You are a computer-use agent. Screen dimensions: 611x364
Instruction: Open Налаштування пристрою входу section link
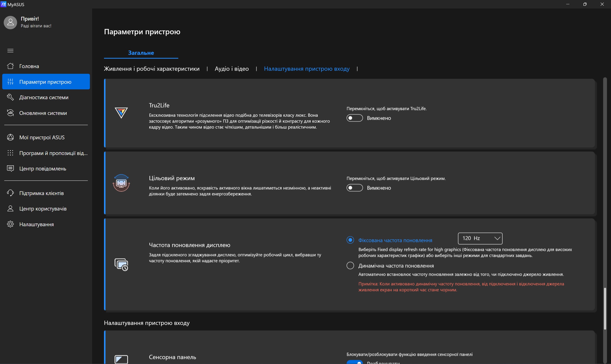pos(307,69)
